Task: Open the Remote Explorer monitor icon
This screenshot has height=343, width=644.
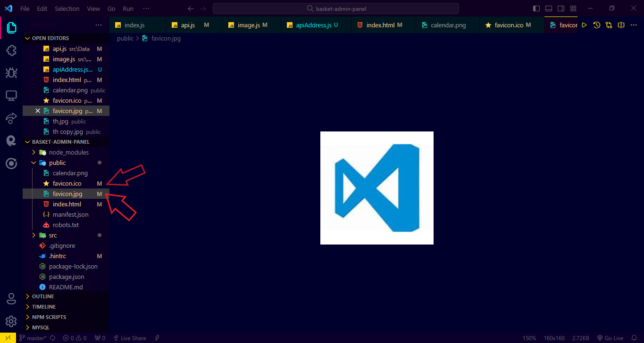Action: [x=11, y=96]
